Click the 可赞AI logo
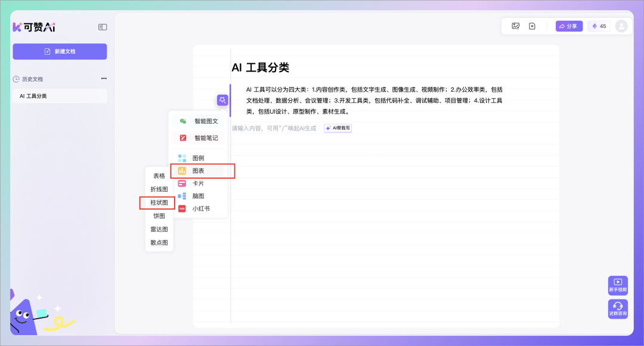This screenshot has height=346, width=644. (x=34, y=27)
